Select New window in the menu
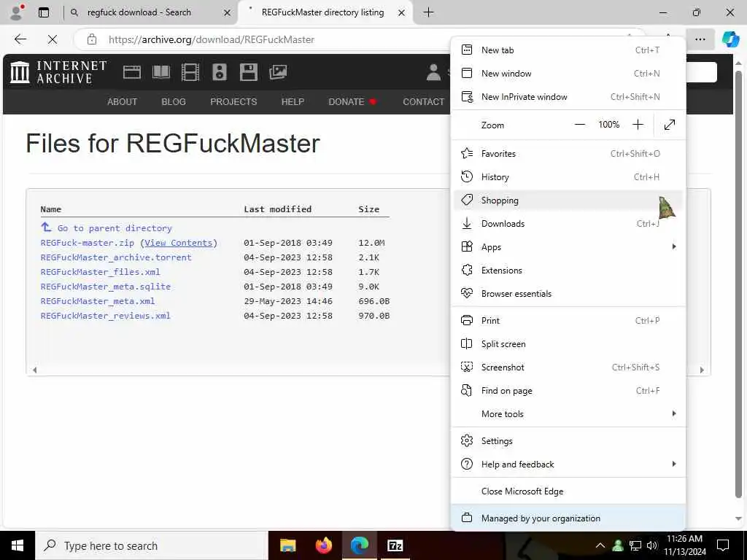747x560 pixels. [x=568, y=74]
